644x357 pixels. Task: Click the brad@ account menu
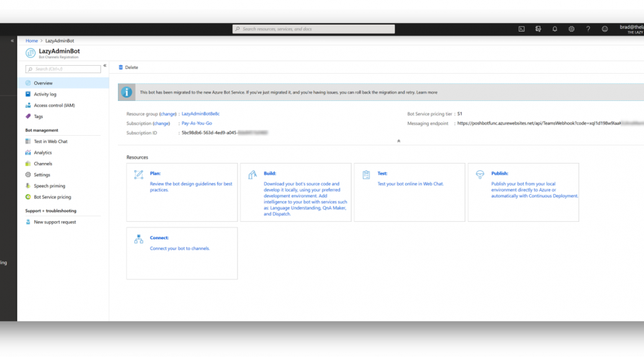pyautogui.click(x=632, y=29)
